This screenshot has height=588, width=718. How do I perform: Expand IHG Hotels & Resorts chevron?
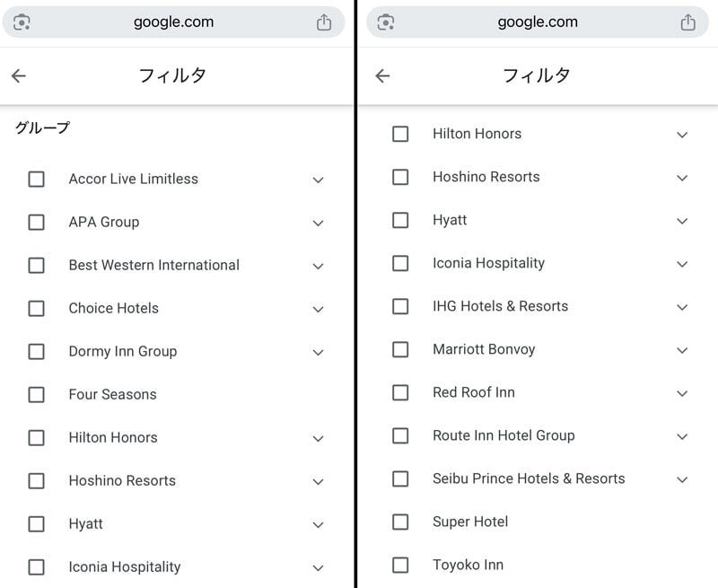pyautogui.click(x=682, y=307)
